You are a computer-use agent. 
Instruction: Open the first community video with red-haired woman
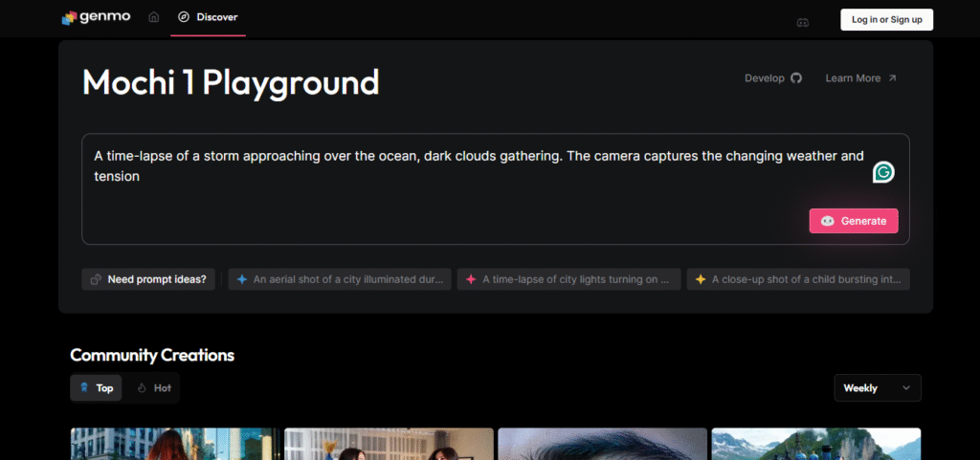175,444
